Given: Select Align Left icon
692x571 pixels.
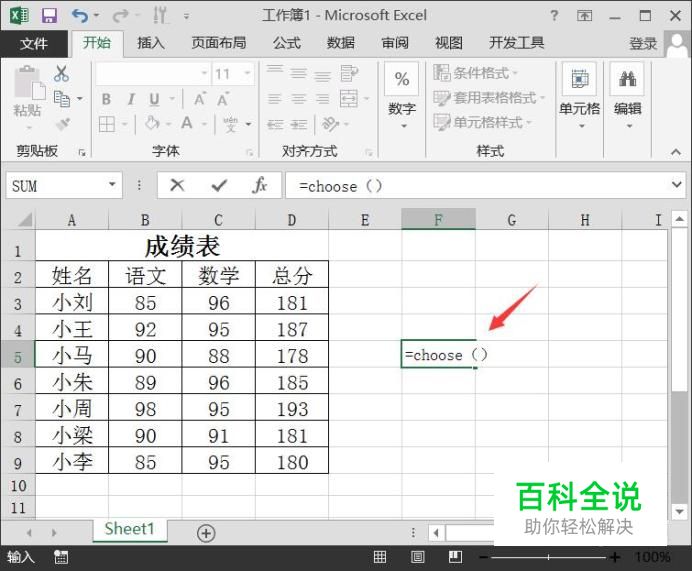Looking at the screenshot, I should pos(275,99).
